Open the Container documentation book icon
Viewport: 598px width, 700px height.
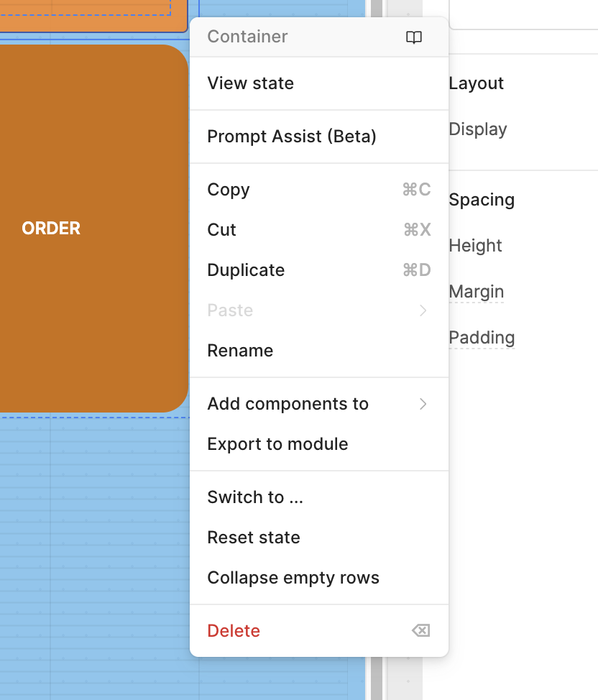pos(414,37)
